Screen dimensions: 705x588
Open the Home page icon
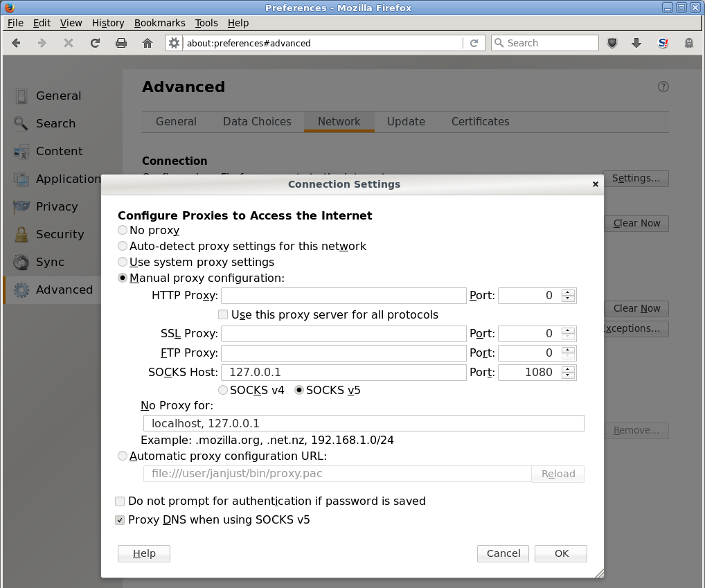tap(148, 43)
